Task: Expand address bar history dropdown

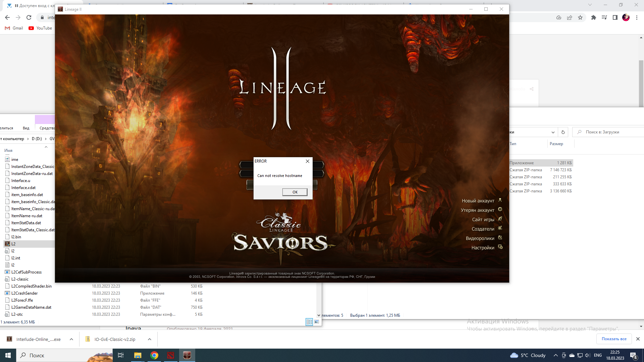Action: pos(553,132)
